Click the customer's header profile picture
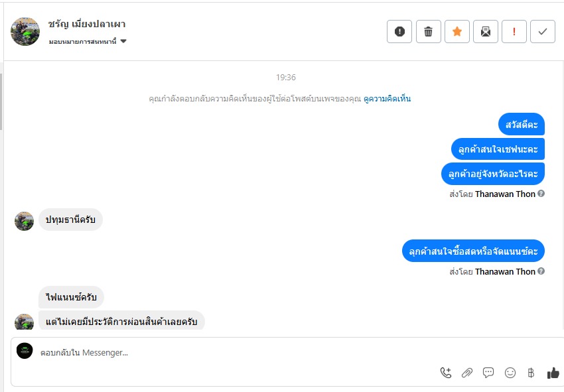The image size is (564, 392). [25, 31]
